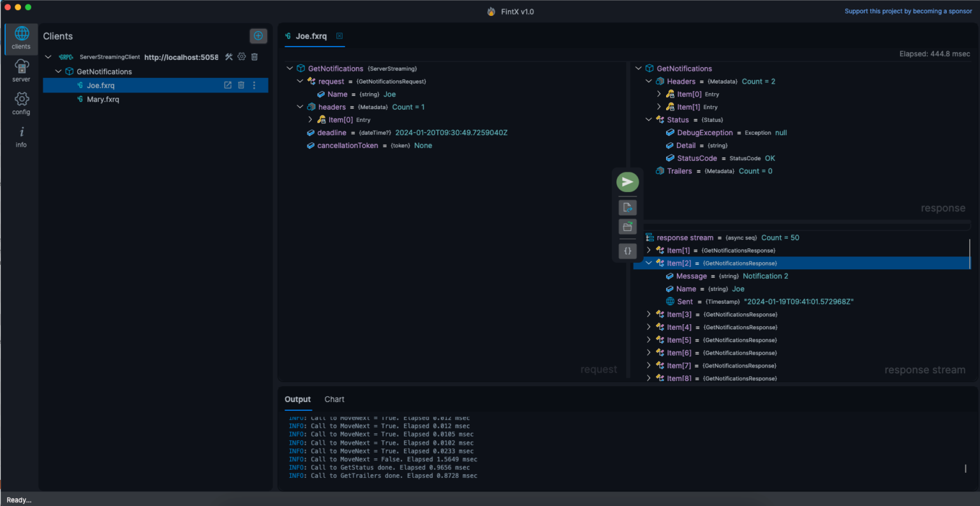Screen dimensions: 980x506
Task: Open the curly braces JSON view icon
Action: click(x=627, y=251)
